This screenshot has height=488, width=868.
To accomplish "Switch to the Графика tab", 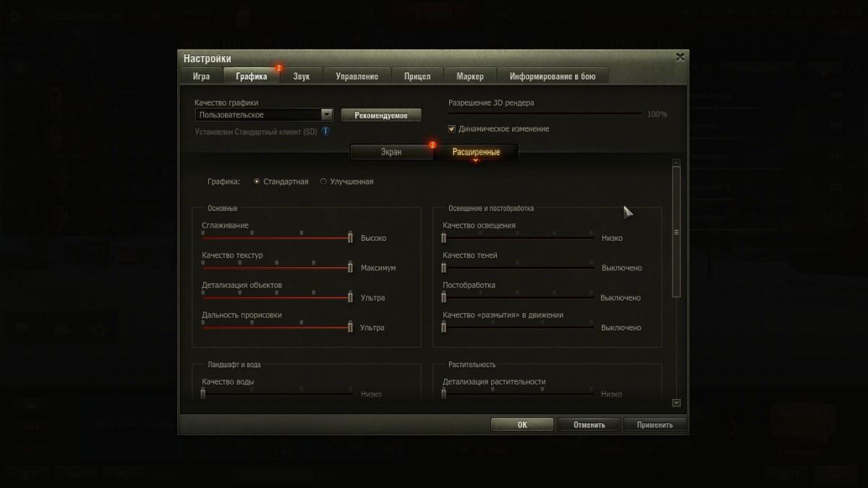I will pos(251,76).
